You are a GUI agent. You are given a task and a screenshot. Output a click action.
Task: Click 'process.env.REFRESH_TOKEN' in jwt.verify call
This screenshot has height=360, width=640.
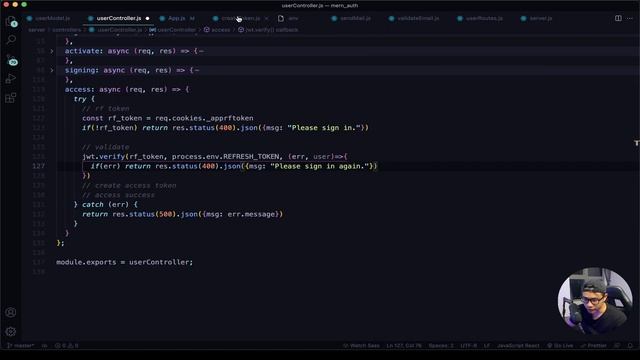226,157
